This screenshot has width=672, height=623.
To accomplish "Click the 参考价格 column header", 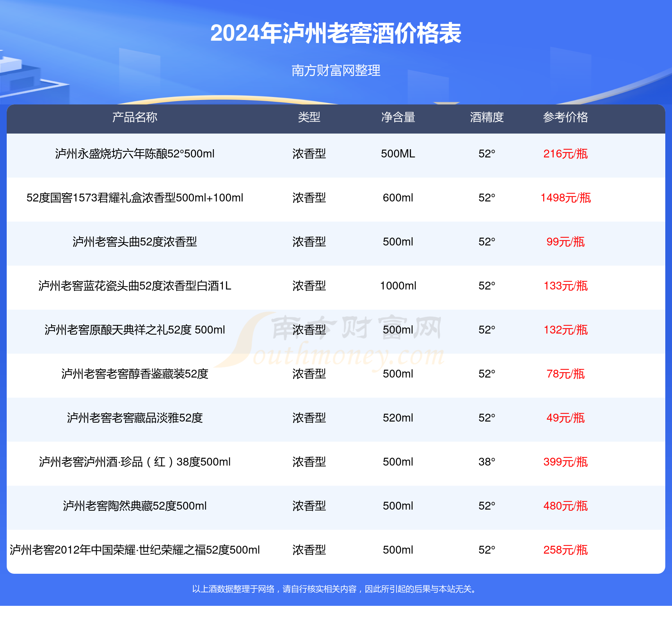I will [x=566, y=117].
